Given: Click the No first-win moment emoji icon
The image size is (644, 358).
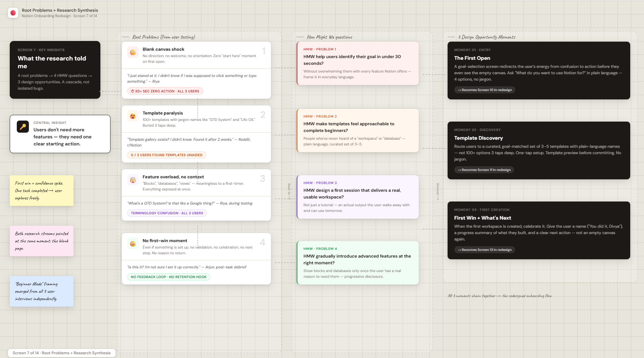Looking at the screenshot, I should pos(133,244).
